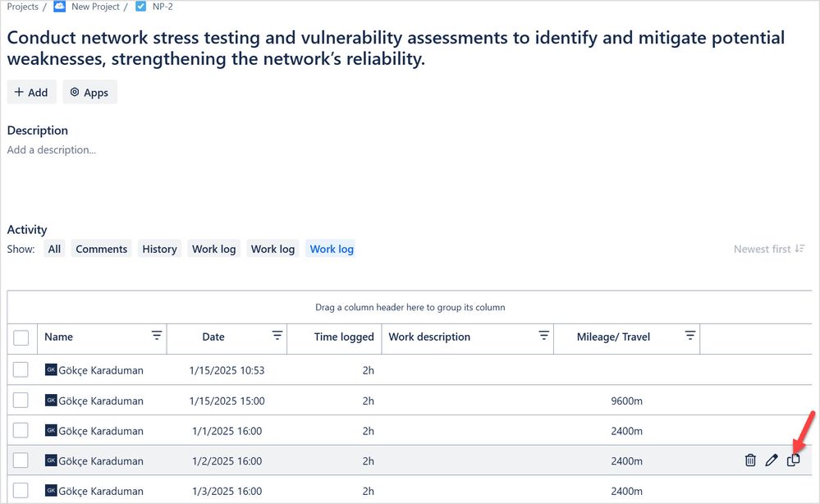This screenshot has height=504, width=820.
Task: Click avatar in the 1/15/2025 15:00 row
Action: pos(51,401)
